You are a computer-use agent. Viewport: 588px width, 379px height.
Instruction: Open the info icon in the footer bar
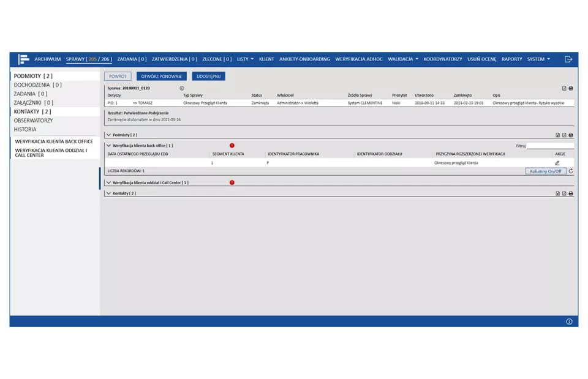click(x=569, y=321)
